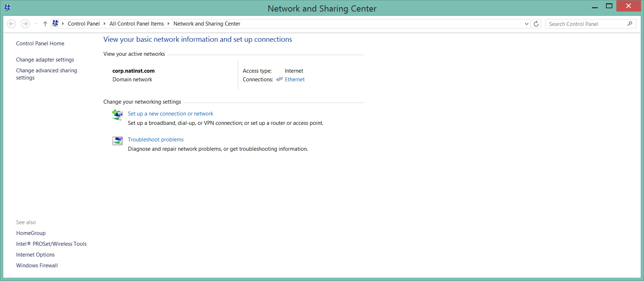Screen dimensions: 644x281
Task: Open Internet Options link
Action: point(35,255)
